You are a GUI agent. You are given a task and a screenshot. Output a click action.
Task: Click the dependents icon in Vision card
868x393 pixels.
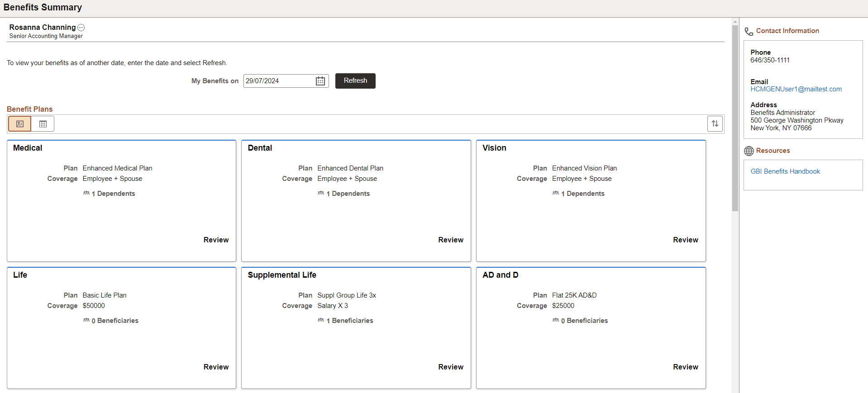click(x=556, y=193)
